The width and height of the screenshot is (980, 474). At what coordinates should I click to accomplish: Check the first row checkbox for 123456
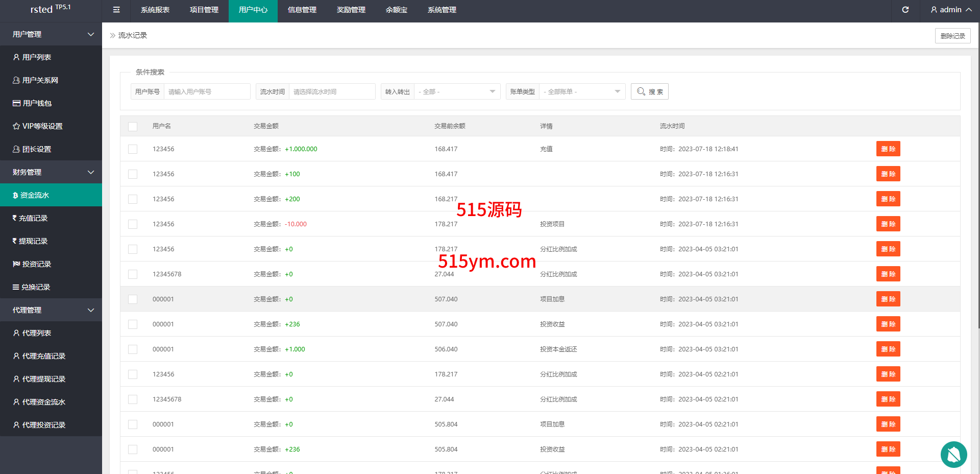click(133, 149)
